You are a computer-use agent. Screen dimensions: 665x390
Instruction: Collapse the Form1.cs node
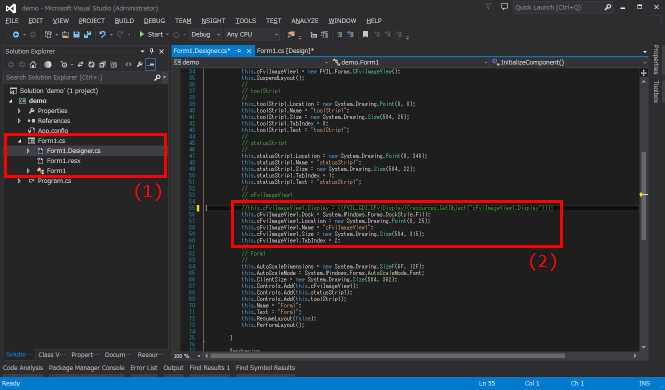point(20,141)
